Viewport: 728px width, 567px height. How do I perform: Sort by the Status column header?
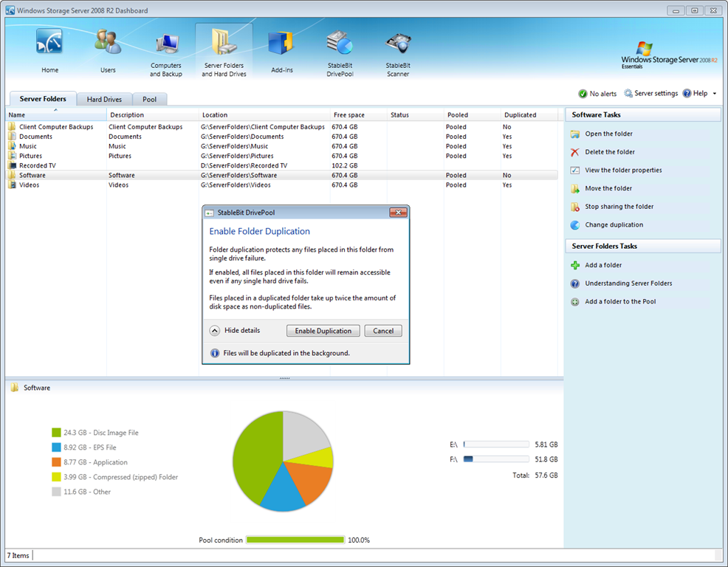coord(415,114)
